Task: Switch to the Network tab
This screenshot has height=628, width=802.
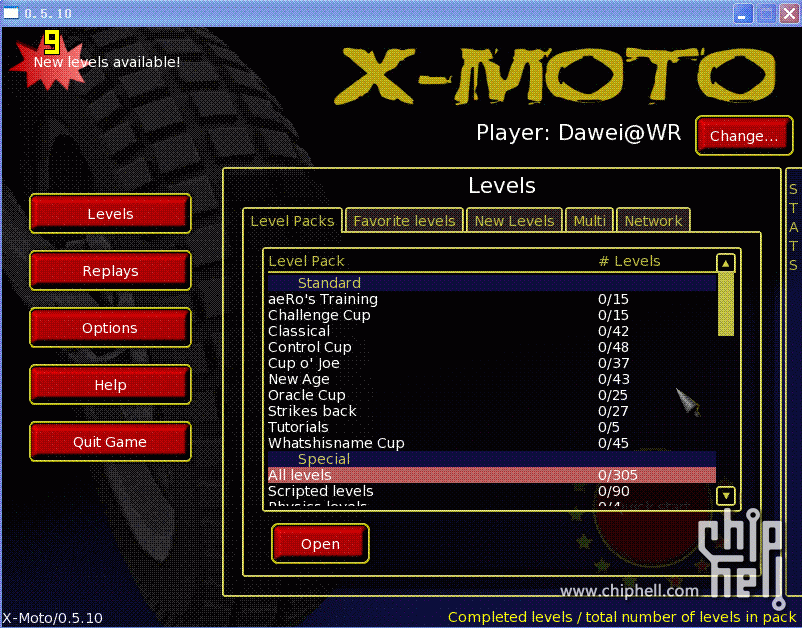Action: tap(653, 221)
